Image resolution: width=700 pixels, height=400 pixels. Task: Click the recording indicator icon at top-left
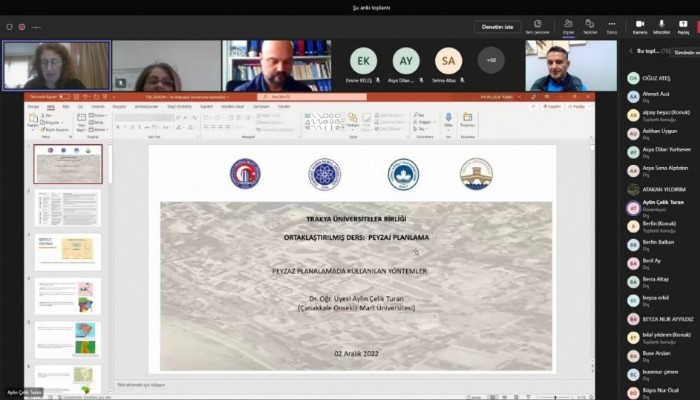(x=22, y=27)
